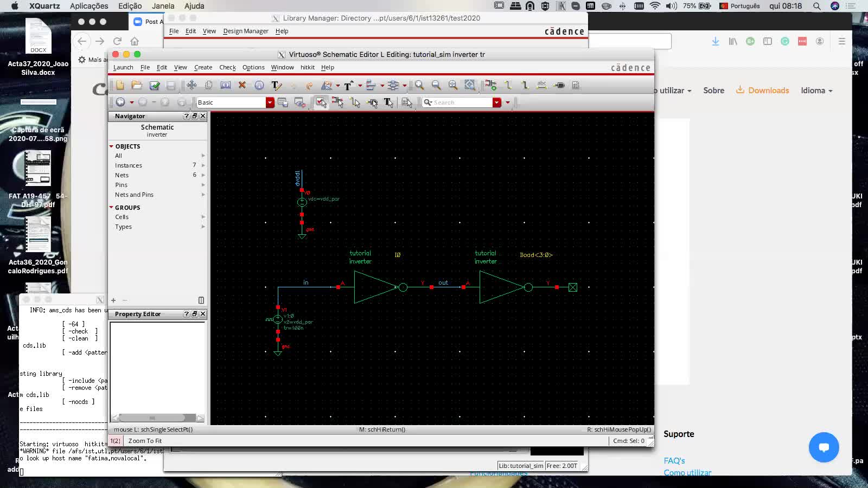
Task: Select the All row in Navigator
Action: pyautogui.click(x=157, y=156)
